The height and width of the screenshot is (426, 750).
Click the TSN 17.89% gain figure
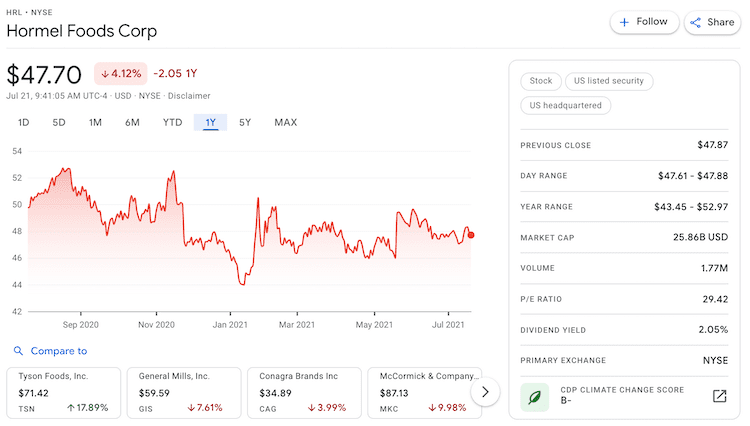coord(88,408)
